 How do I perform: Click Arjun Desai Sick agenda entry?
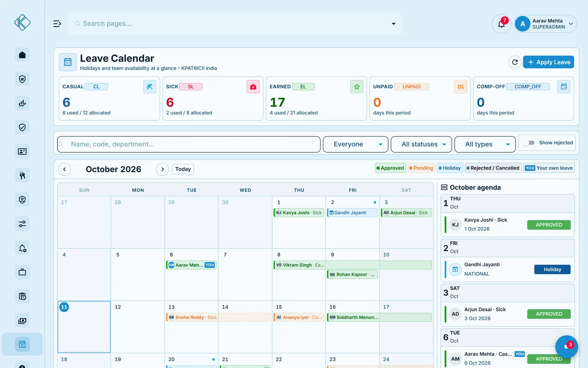click(x=508, y=314)
